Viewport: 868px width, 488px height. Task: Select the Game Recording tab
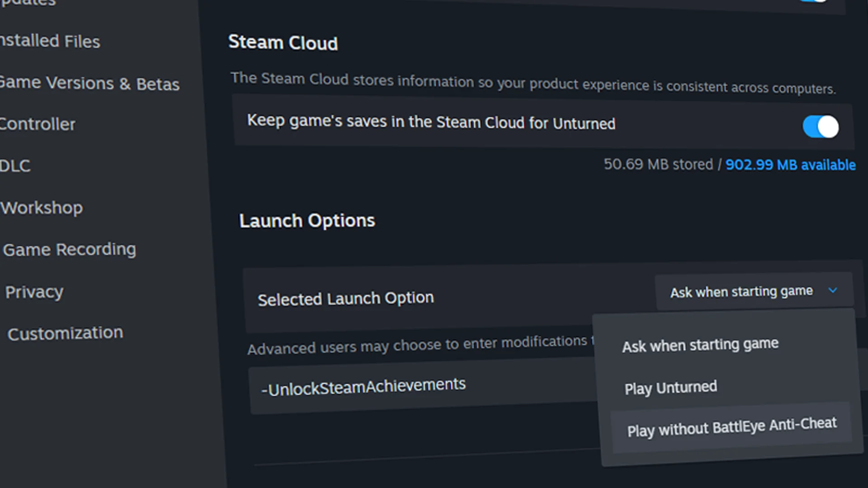click(x=69, y=249)
